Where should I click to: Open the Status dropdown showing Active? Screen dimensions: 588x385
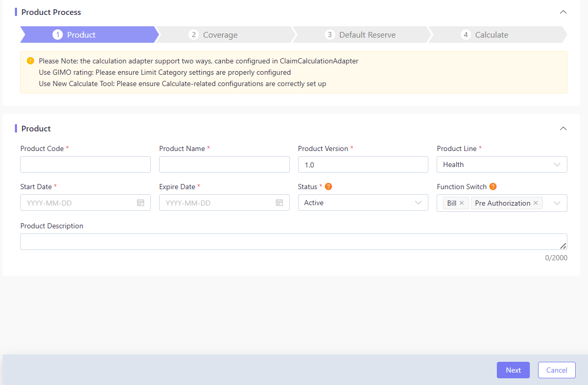point(363,203)
